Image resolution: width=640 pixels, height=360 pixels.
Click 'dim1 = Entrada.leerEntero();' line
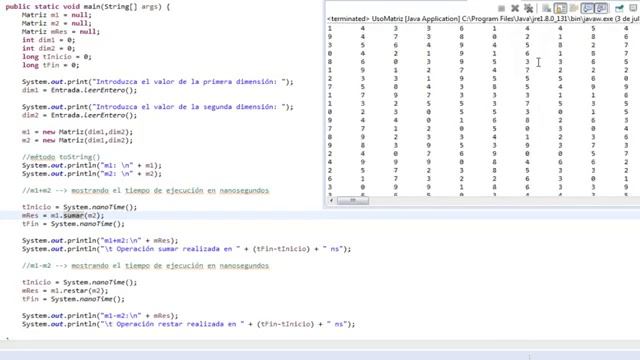pos(80,90)
